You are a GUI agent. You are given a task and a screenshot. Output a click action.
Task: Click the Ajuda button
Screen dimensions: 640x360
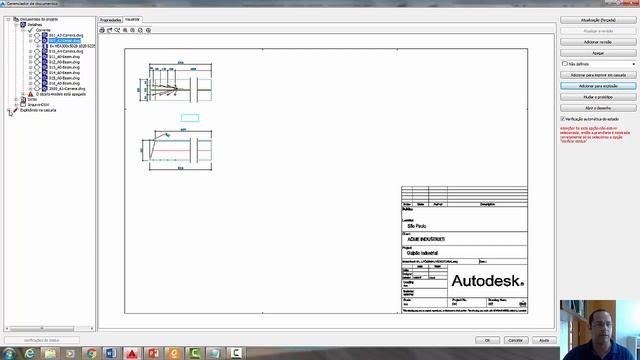(544, 340)
